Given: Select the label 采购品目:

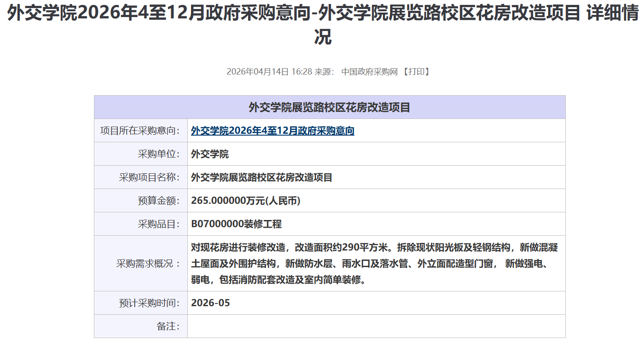Looking at the screenshot, I should pos(159,224).
